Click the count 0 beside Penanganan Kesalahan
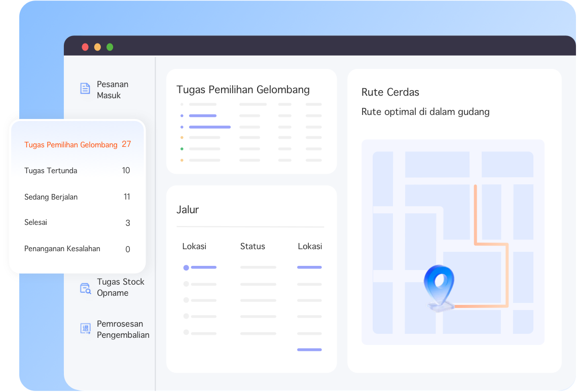The image size is (577, 392). tap(128, 249)
